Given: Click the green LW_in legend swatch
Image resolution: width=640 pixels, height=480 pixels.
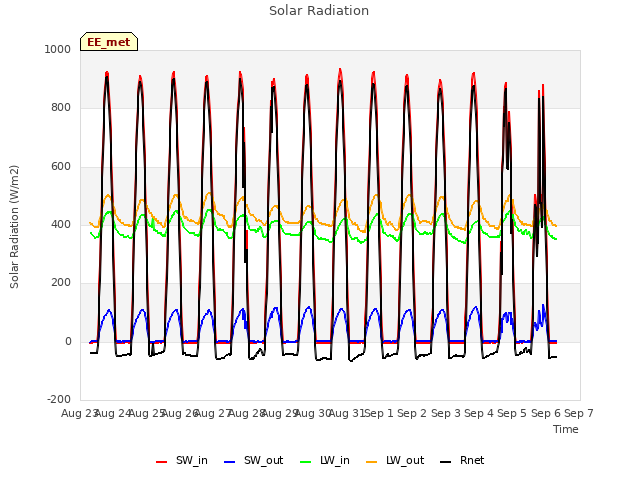Looking at the screenshot, I should click(306, 462).
